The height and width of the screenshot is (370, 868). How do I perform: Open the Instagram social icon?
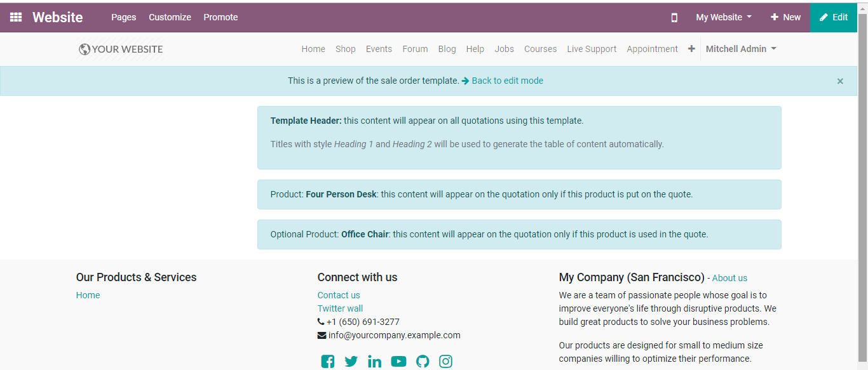click(x=446, y=362)
